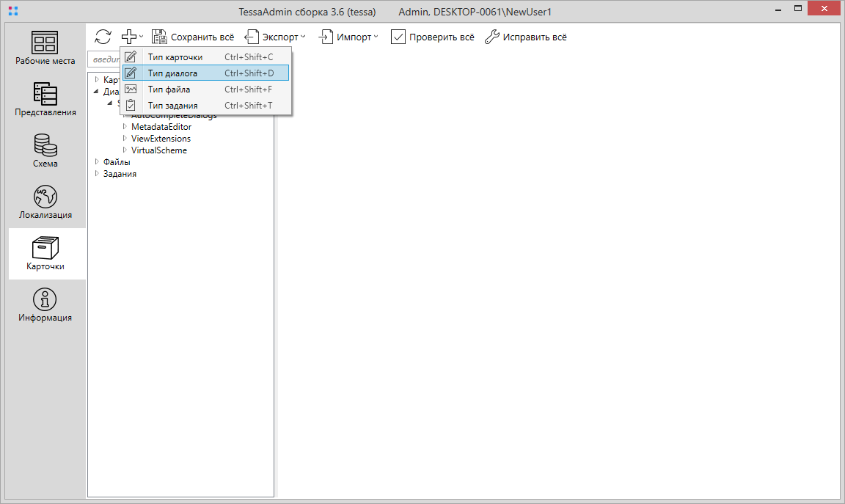Expand the Файлы tree node
The width and height of the screenshot is (845, 504).
pyautogui.click(x=96, y=162)
